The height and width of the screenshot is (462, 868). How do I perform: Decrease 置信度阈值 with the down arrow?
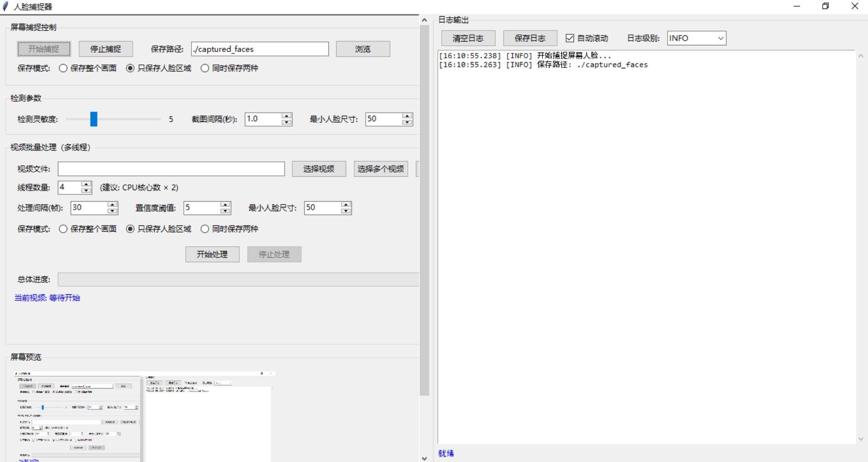[x=225, y=211]
